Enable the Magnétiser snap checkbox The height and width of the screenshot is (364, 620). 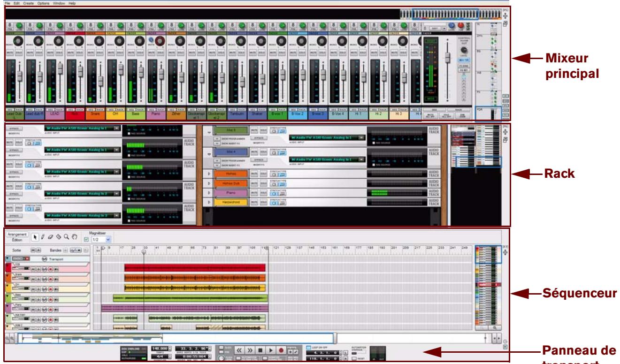point(86,238)
